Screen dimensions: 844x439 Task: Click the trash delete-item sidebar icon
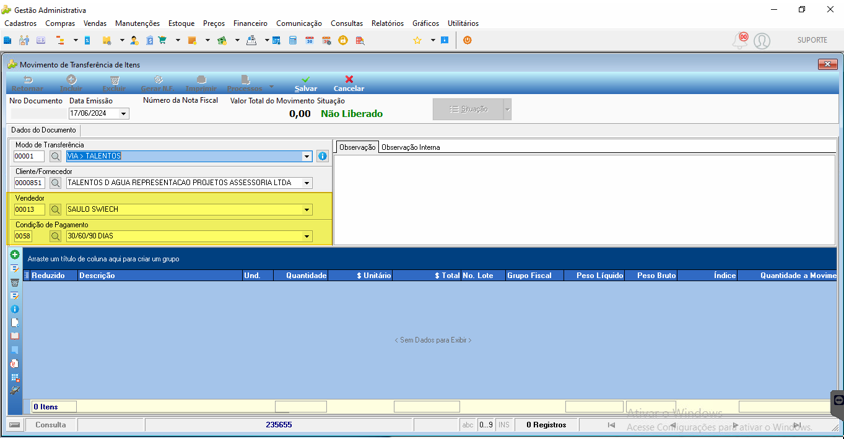15,282
